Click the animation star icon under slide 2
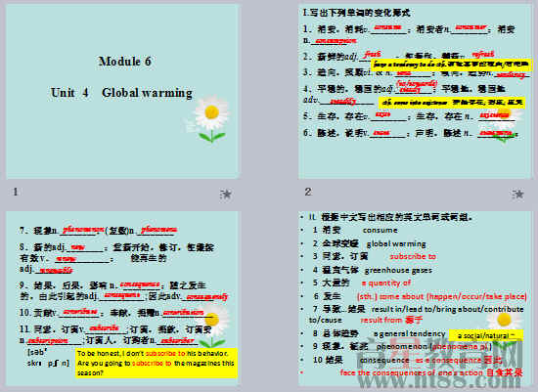 coord(518,195)
